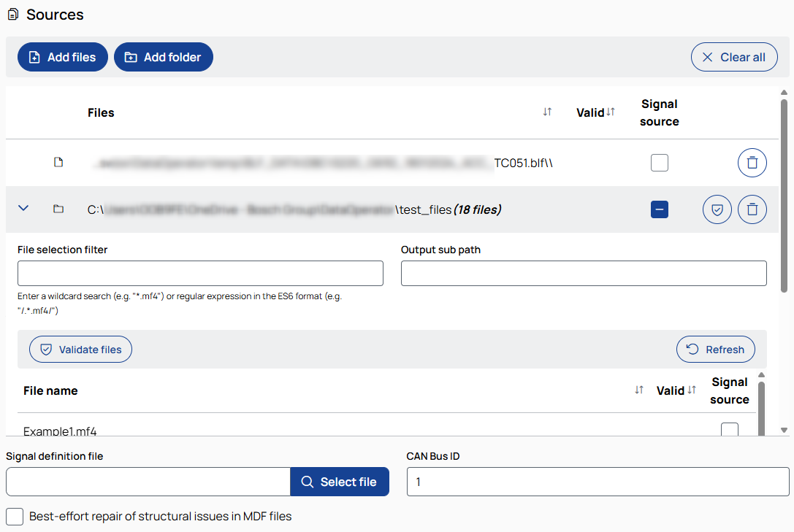
Task: Collapse the test_files folder row
Action: pyautogui.click(x=23, y=209)
